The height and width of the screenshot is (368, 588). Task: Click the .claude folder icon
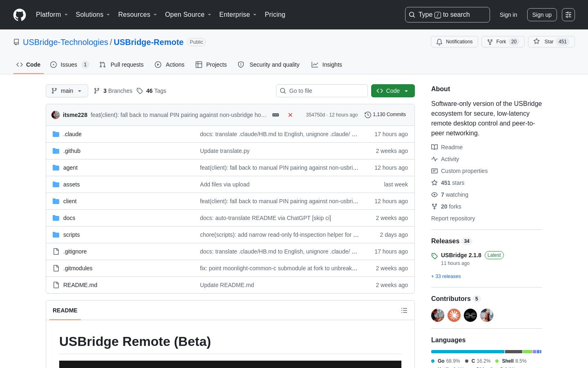[56, 134]
